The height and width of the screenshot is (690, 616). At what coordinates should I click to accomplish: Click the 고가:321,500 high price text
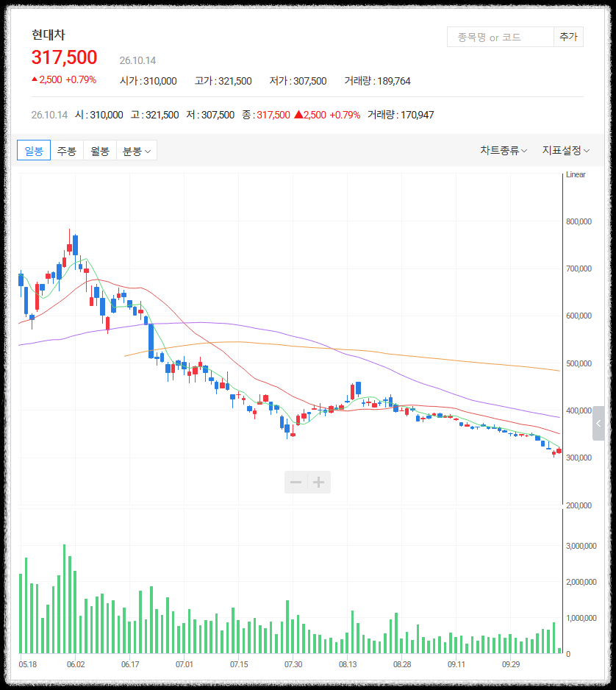tap(223, 81)
